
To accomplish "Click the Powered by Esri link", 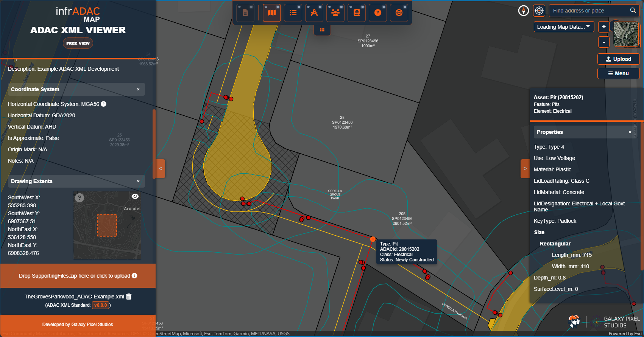I will 625,334.
